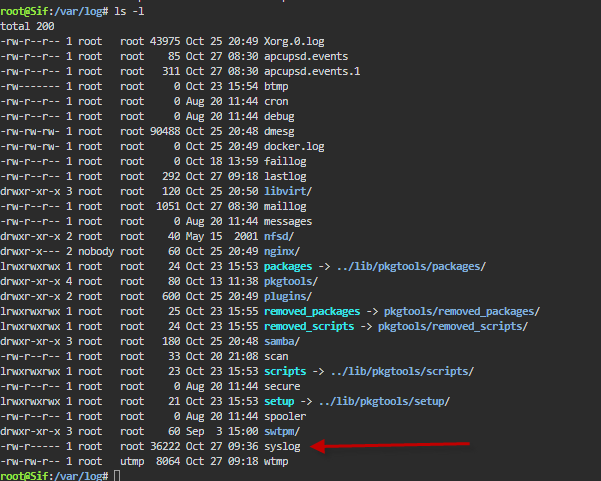Viewport: 601px width, 481px height.
Task: Click the pkgtools/removed_packages/ link target
Action: pyautogui.click(x=462, y=311)
